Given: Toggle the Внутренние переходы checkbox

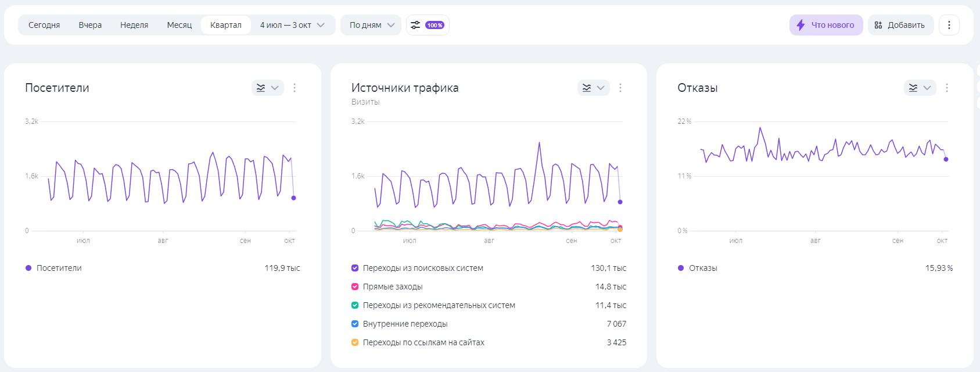Looking at the screenshot, I should [x=355, y=324].
